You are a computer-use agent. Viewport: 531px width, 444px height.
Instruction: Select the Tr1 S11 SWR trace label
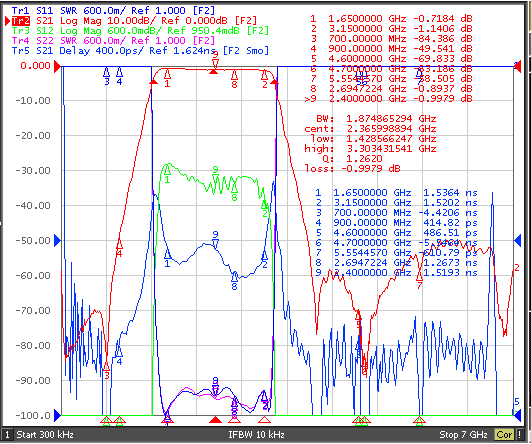113,11
